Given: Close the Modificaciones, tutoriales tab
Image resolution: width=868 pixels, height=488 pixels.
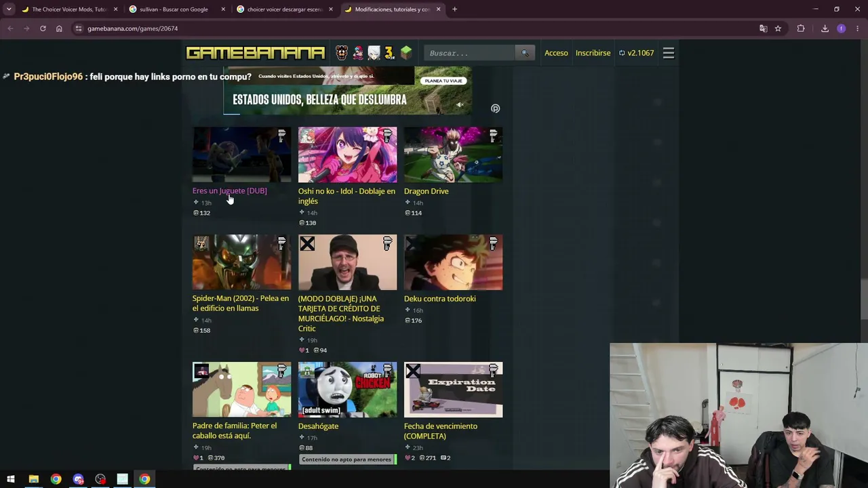Looking at the screenshot, I should pyautogui.click(x=438, y=9).
